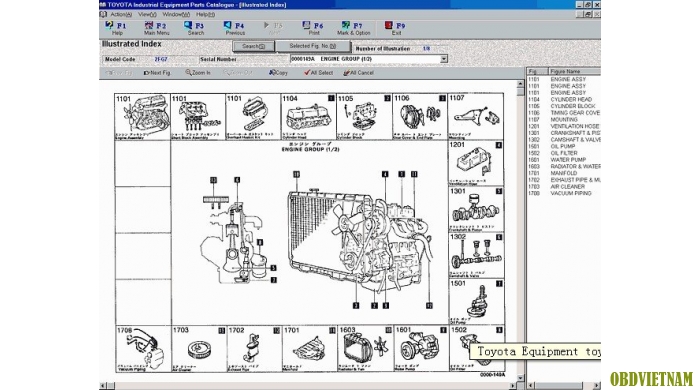Viewport: 700px width, 390px height.
Task: Click the Search button under Illustrated Index
Action: [254, 46]
